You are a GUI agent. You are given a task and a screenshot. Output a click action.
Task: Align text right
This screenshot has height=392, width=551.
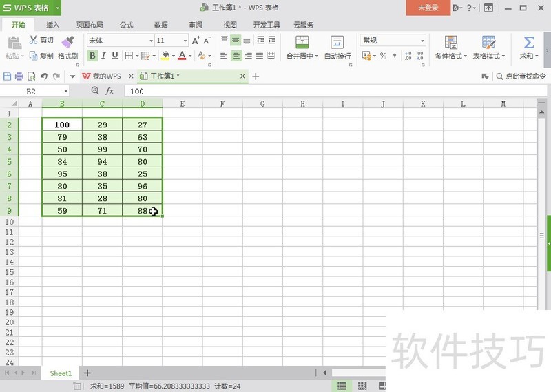pyautogui.click(x=248, y=56)
